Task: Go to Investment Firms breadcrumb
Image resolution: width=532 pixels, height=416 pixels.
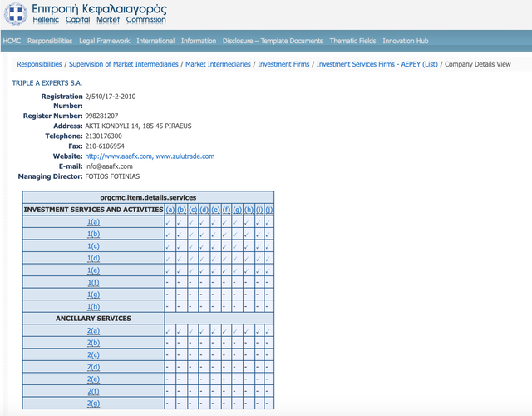Action: pyautogui.click(x=283, y=64)
